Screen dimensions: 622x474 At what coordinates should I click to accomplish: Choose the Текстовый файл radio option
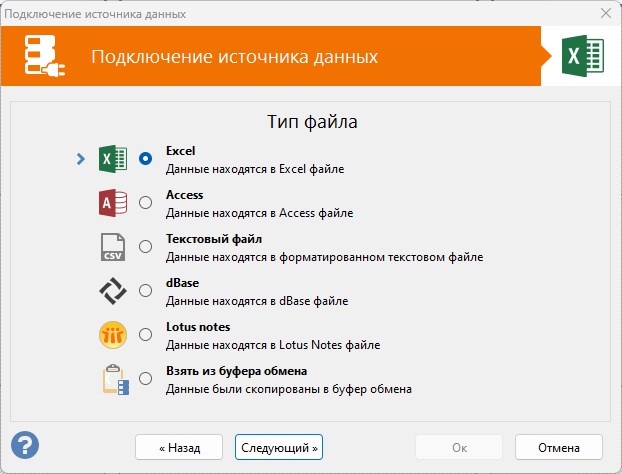coord(146,247)
